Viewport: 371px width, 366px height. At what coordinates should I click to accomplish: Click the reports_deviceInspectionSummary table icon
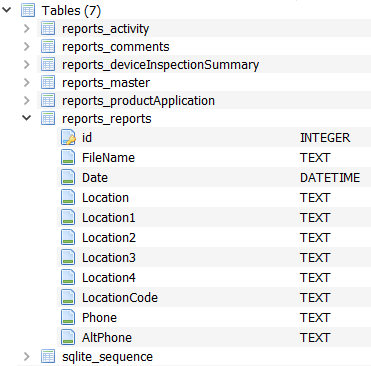48,65
